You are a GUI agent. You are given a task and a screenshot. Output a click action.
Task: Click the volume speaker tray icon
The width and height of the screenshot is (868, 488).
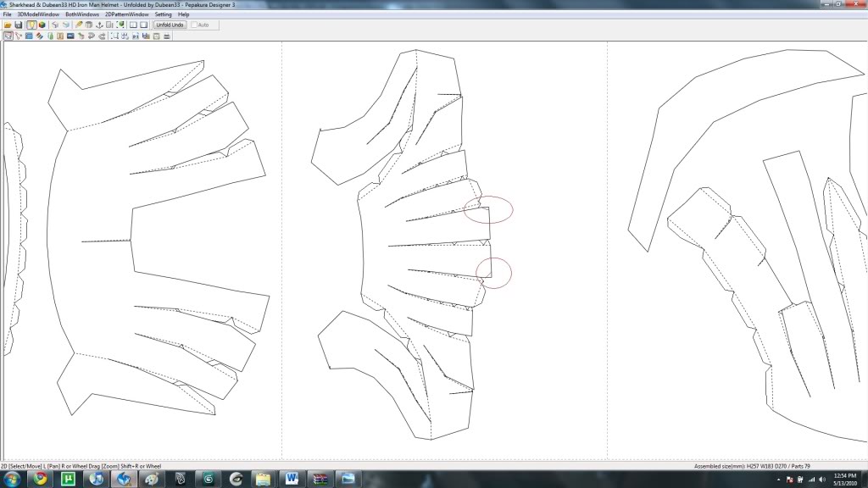coord(822,480)
